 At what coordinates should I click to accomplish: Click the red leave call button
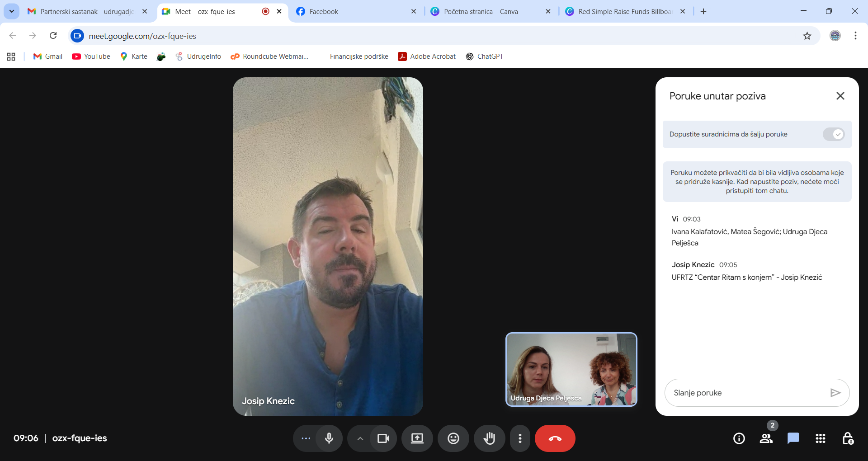click(555, 438)
